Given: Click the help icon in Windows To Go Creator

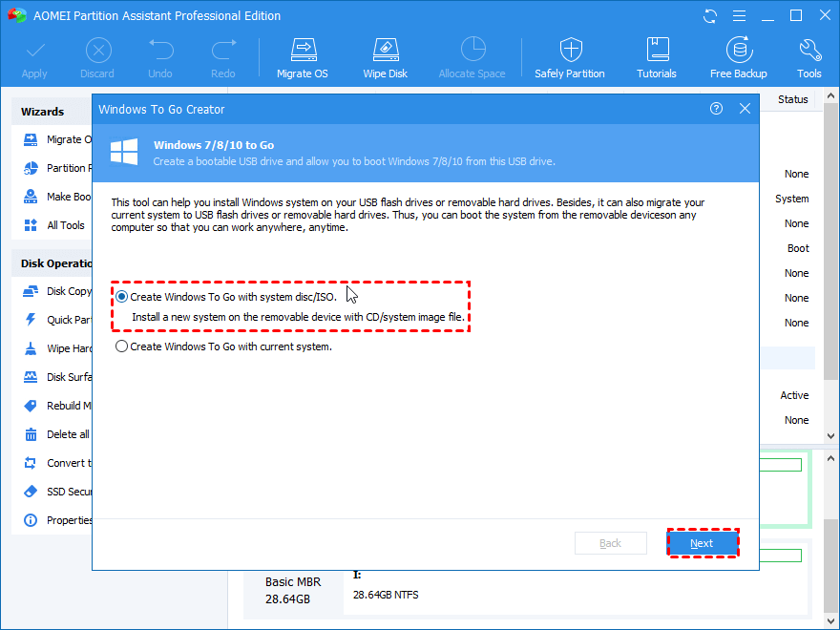Looking at the screenshot, I should 716,109.
